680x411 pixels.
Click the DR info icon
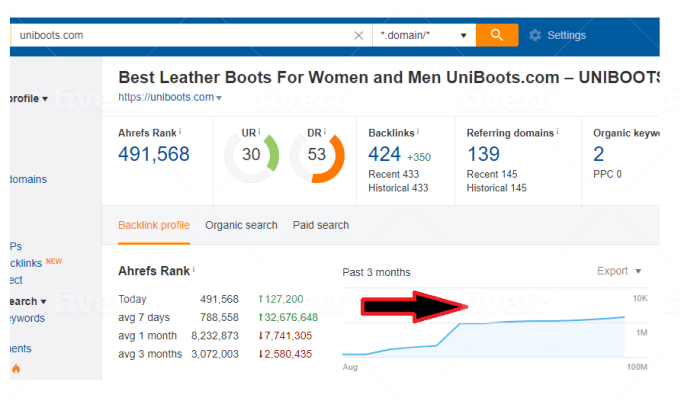tap(324, 131)
